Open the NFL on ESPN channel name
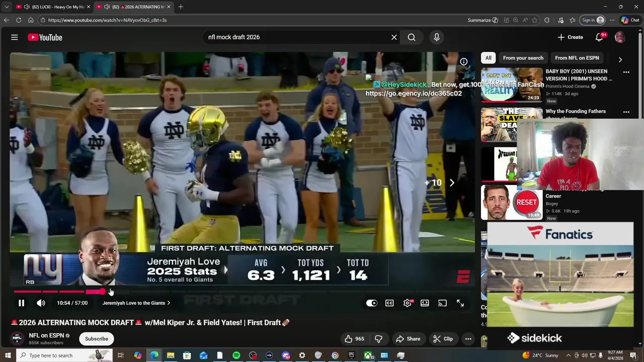Screen dimensions: 644x362 click(46, 335)
